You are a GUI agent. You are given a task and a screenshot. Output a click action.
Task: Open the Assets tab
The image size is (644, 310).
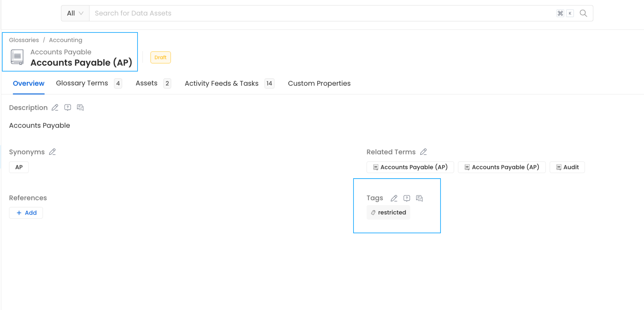(x=147, y=83)
